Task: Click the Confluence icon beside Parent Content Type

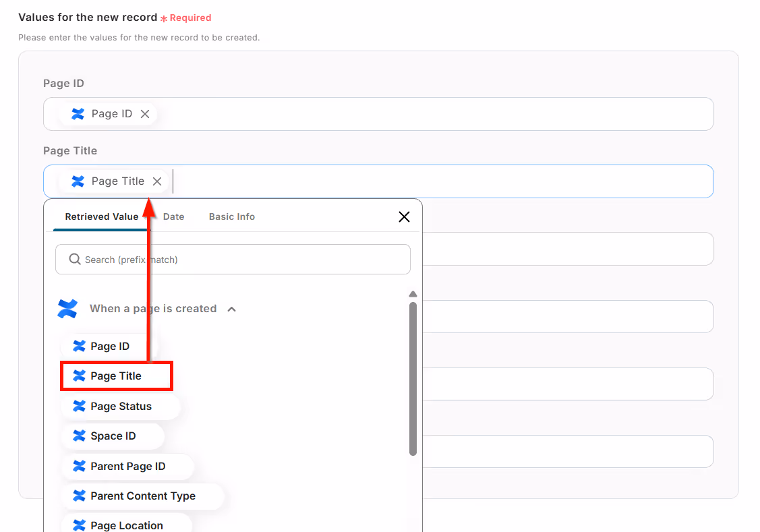Action: [79, 496]
